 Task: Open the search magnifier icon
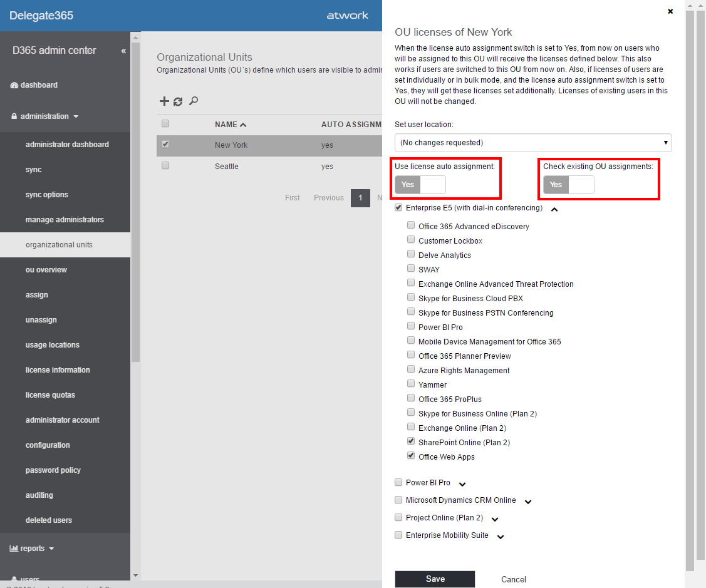tap(194, 101)
